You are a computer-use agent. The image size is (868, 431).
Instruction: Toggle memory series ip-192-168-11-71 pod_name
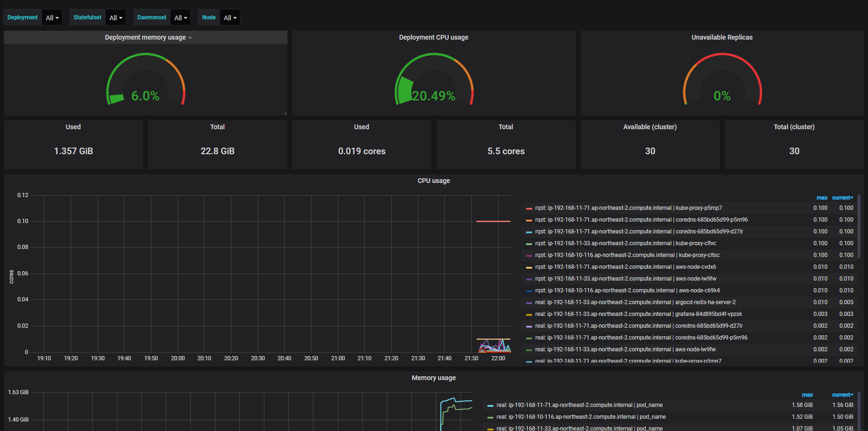click(x=580, y=405)
